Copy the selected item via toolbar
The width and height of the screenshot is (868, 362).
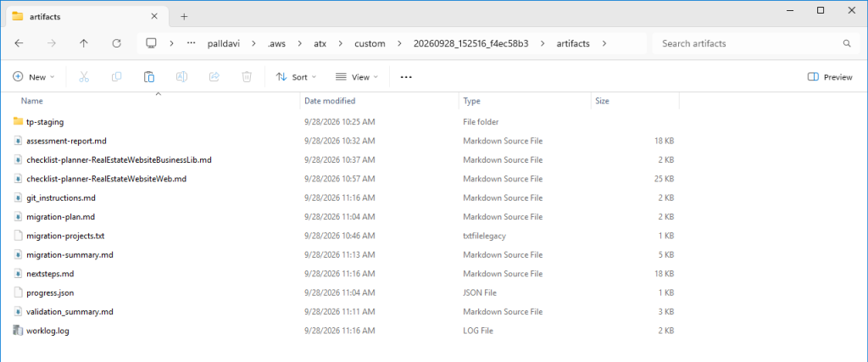pyautogui.click(x=116, y=77)
